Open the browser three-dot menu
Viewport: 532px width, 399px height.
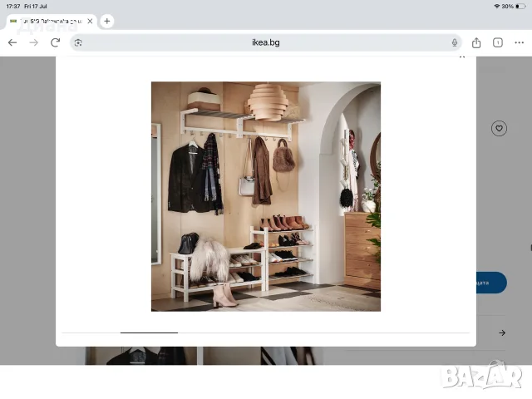[x=519, y=42]
